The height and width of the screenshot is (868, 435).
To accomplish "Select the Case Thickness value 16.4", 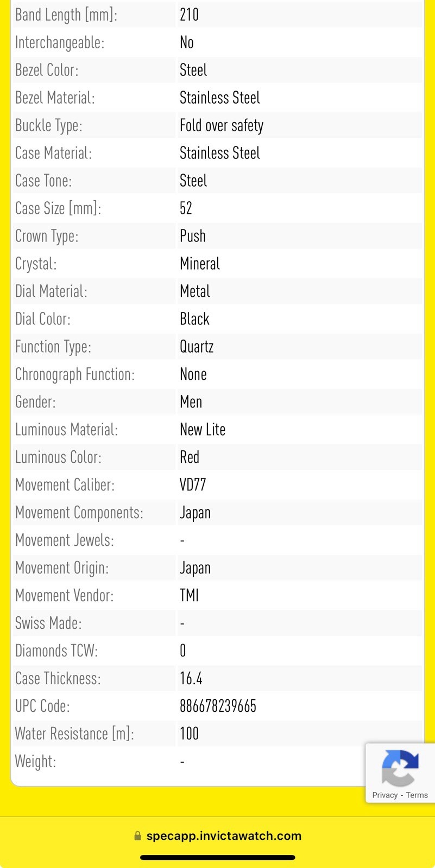I will click(x=191, y=678).
